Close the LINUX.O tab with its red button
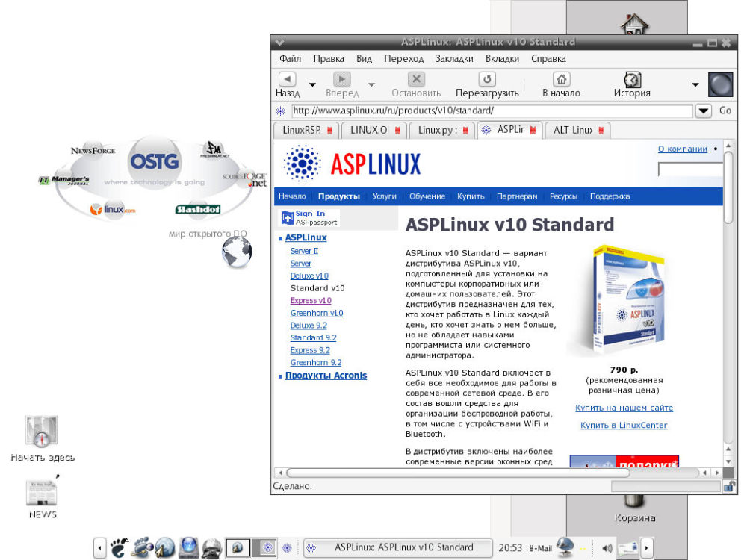The image size is (747, 560). pyautogui.click(x=397, y=131)
